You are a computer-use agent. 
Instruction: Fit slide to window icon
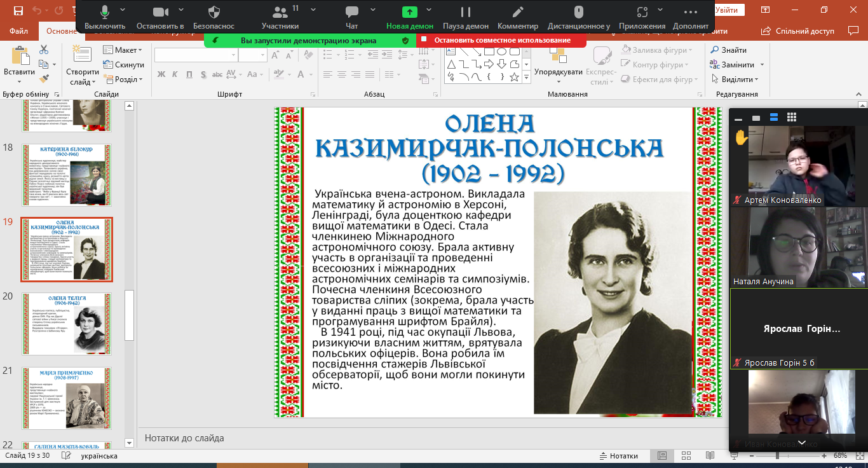(858, 456)
